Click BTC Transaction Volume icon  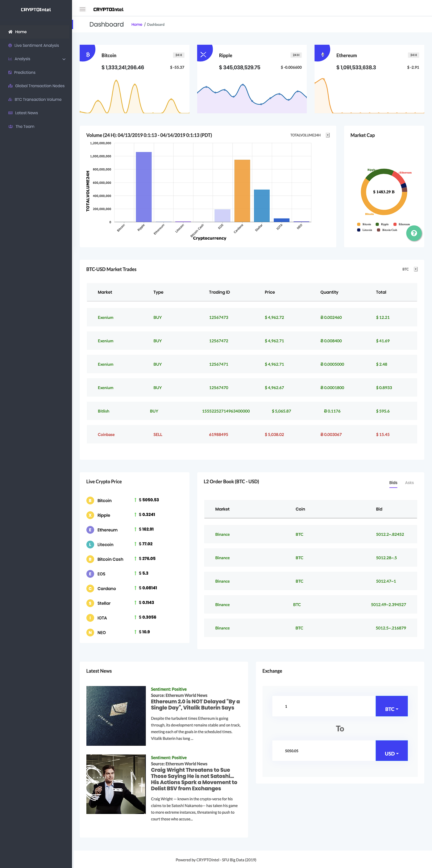(10, 99)
